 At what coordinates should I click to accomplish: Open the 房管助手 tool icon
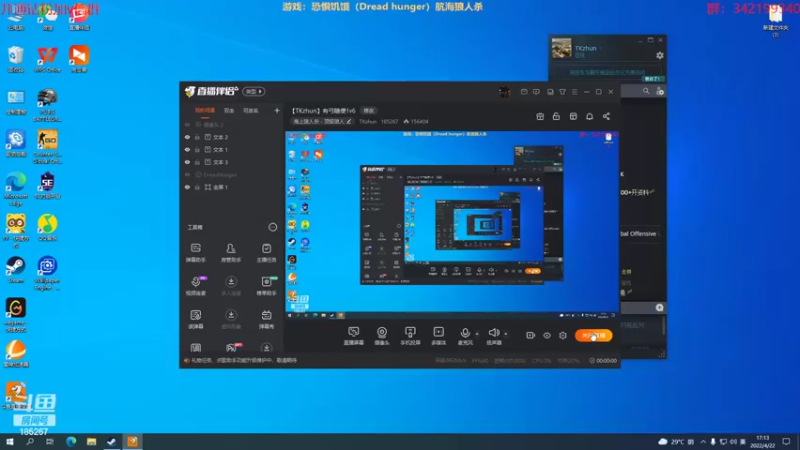231,253
